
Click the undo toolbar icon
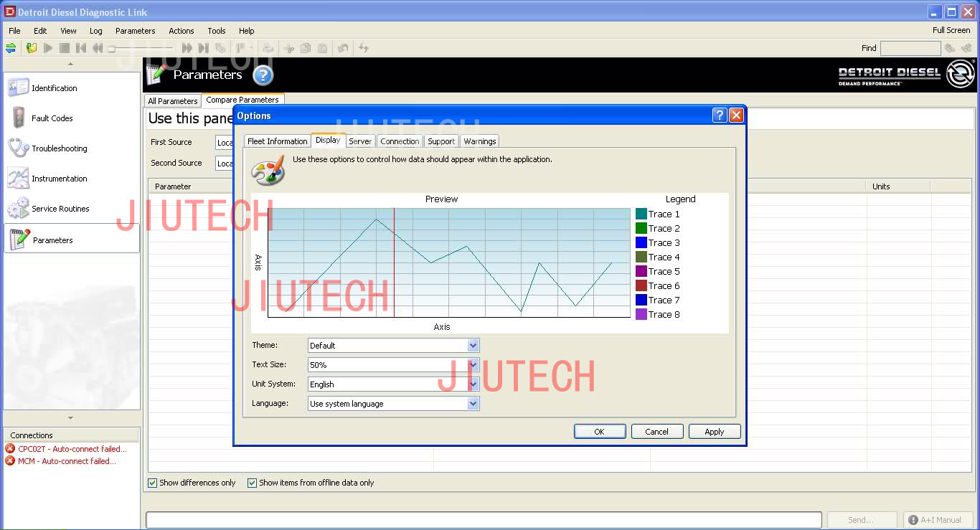point(344,48)
